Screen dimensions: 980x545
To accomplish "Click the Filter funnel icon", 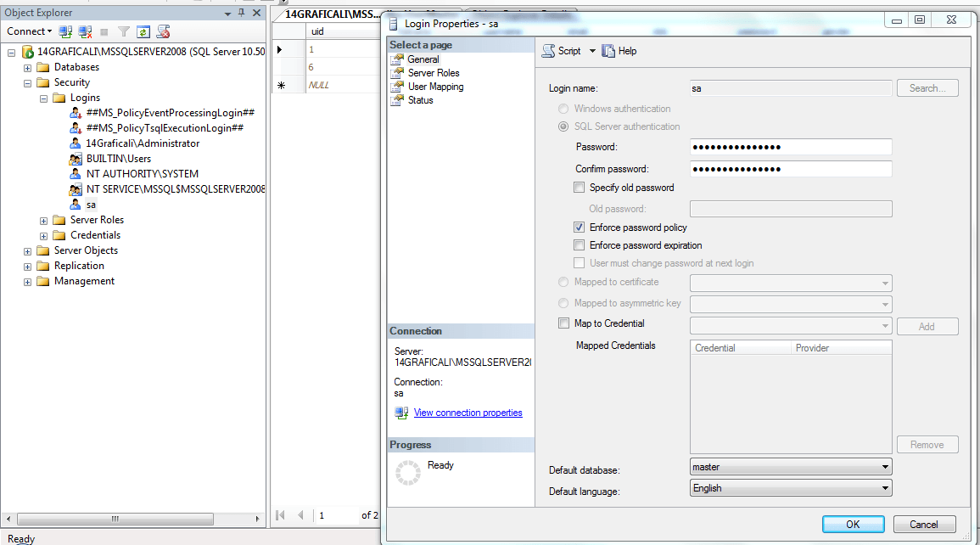I will (x=124, y=31).
